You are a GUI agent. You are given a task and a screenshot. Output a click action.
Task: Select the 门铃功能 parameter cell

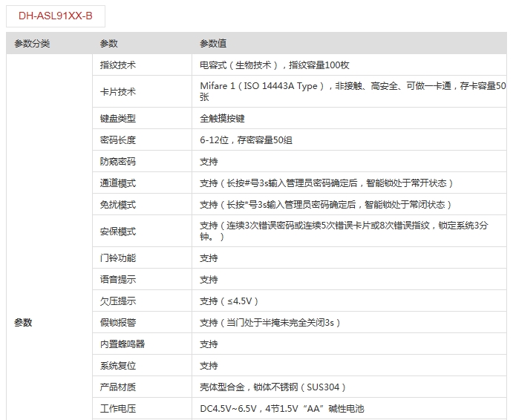tap(143, 257)
